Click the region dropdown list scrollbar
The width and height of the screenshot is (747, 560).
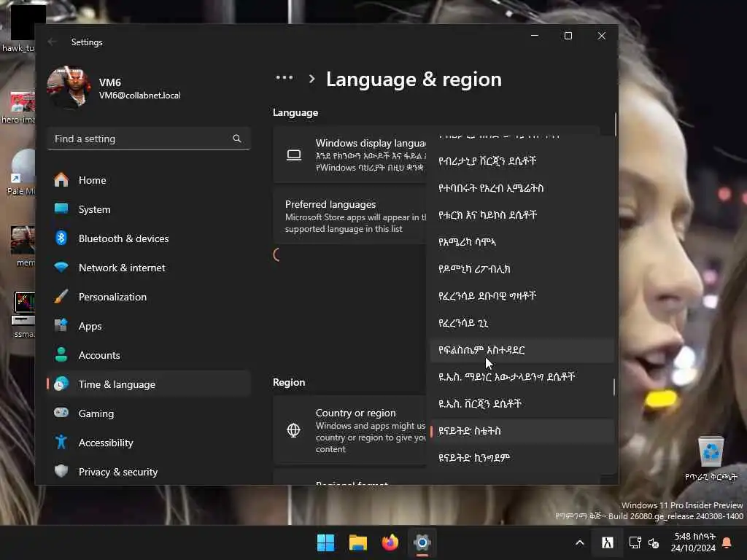click(614, 386)
